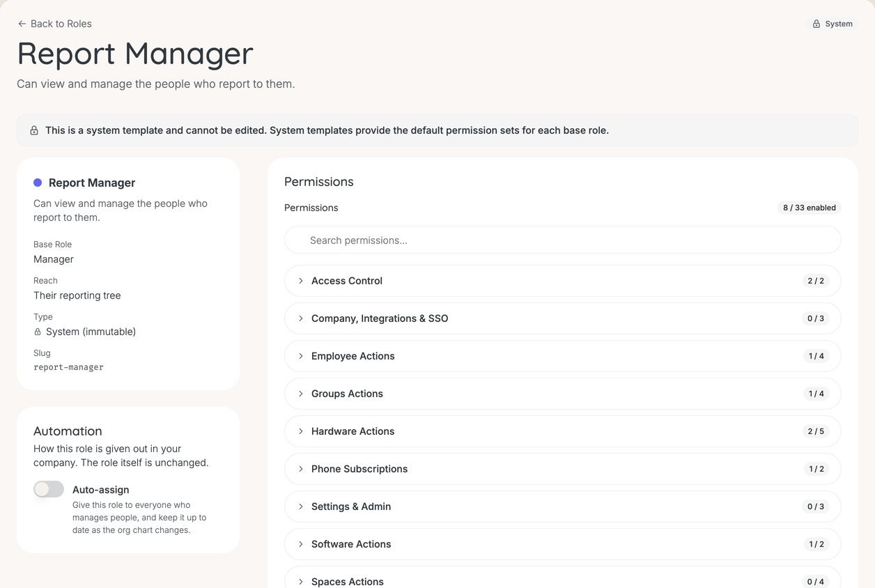
Task: Click the lock icon next to System (immutable)
Action: (x=38, y=332)
